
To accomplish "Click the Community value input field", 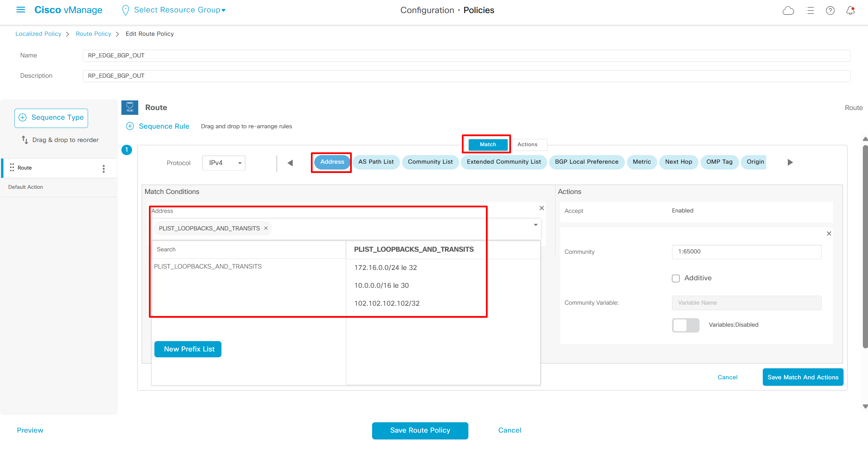I will tap(746, 252).
